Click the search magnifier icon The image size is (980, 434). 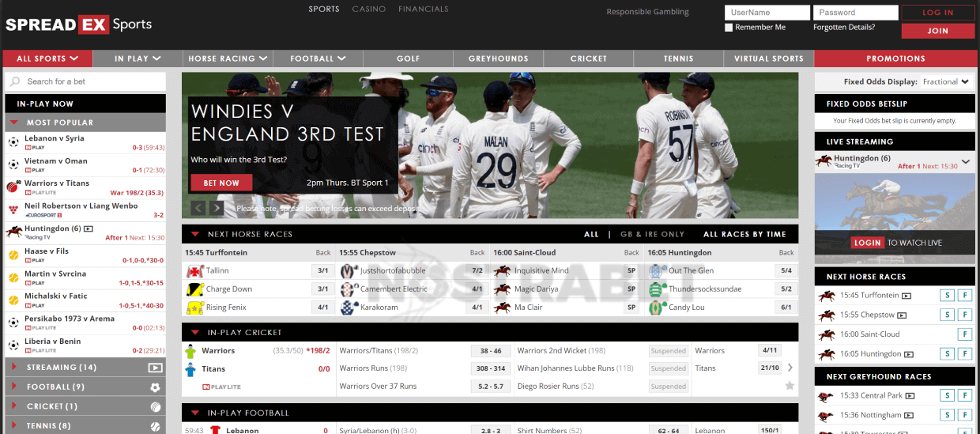click(x=16, y=81)
